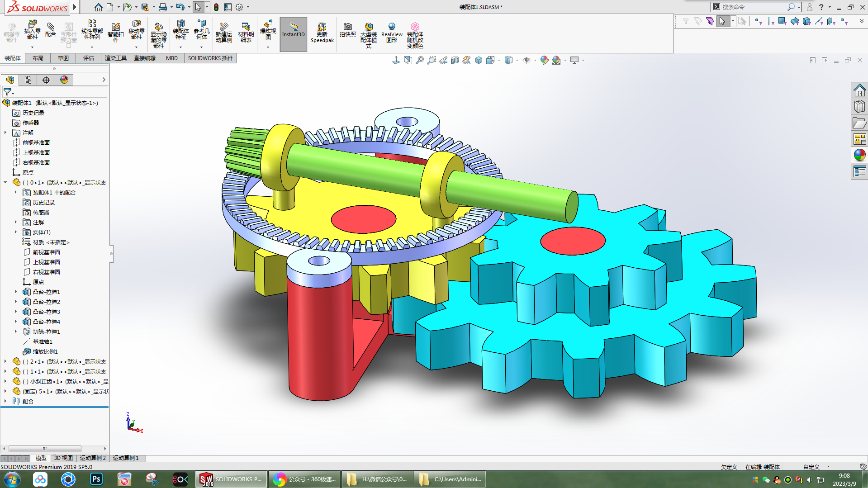This screenshot has height=488, width=868.
Task: Save the assembly with the floppy disk icon
Action: tap(145, 7)
